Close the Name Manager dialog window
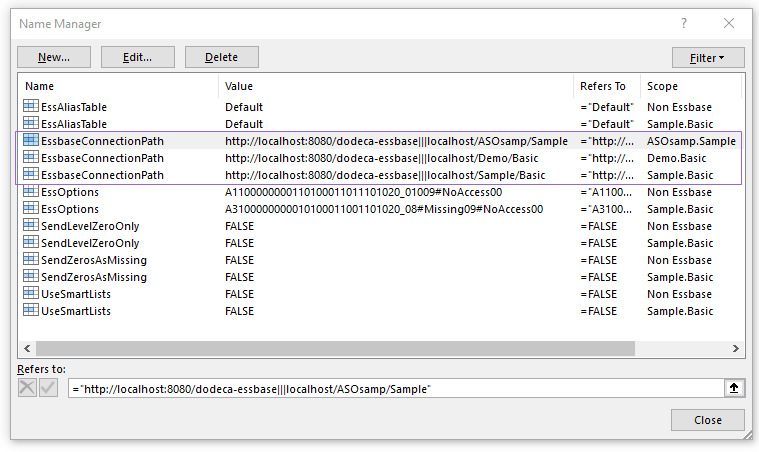759x452 pixels. pos(729,23)
